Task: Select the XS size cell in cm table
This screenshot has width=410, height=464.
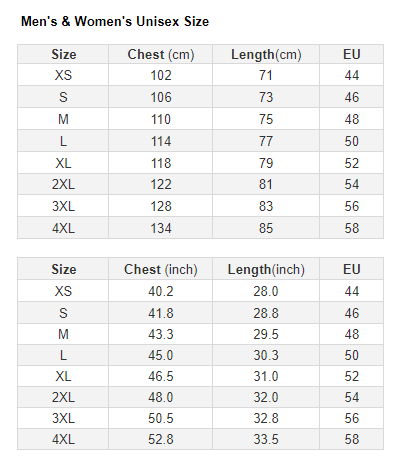Action: tap(63, 75)
